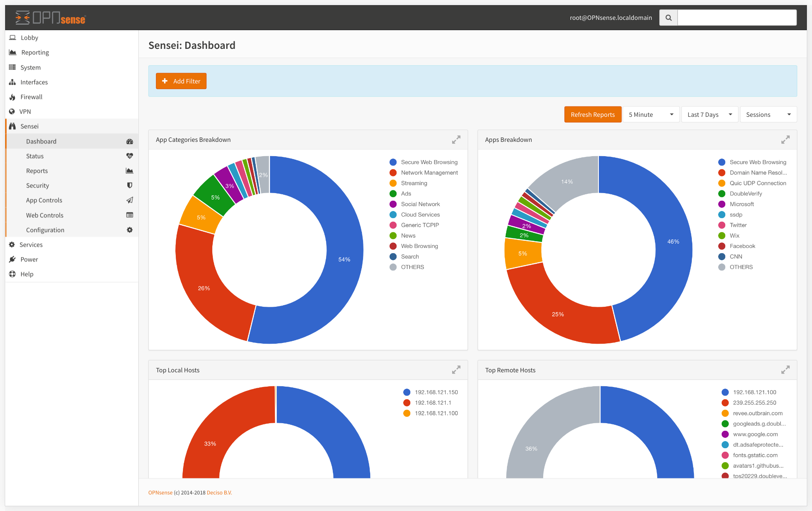This screenshot has width=812, height=511.
Task: Click the Reports area-chart icon in Sensei submenu
Action: pos(130,170)
